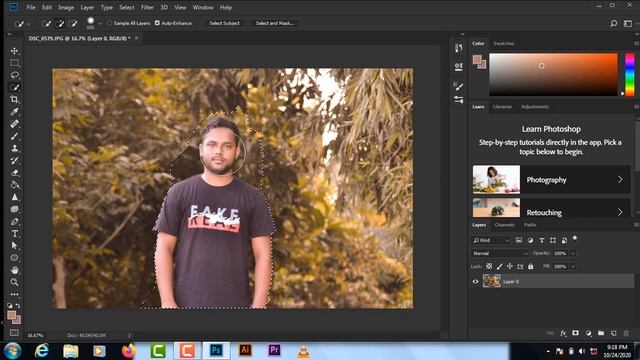Select the History Brush tool
Image resolution: width=640 pixels, height=360 pixels.
[15, 160]
